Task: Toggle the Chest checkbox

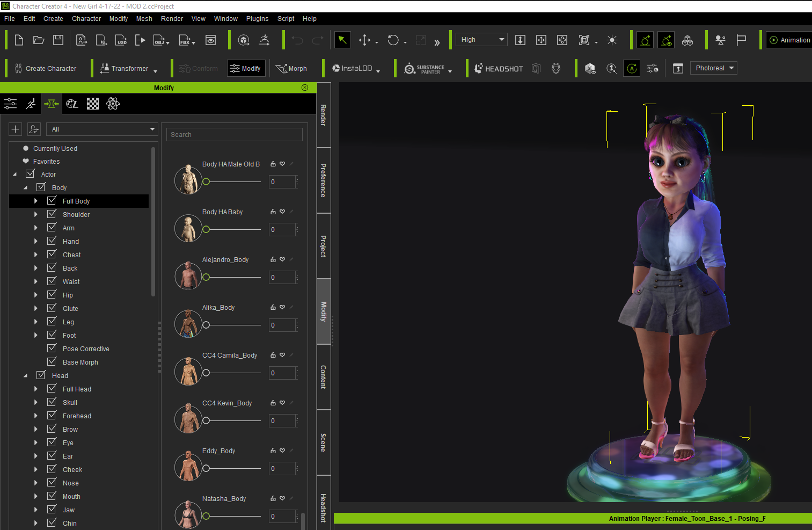Action: point(52,255)
